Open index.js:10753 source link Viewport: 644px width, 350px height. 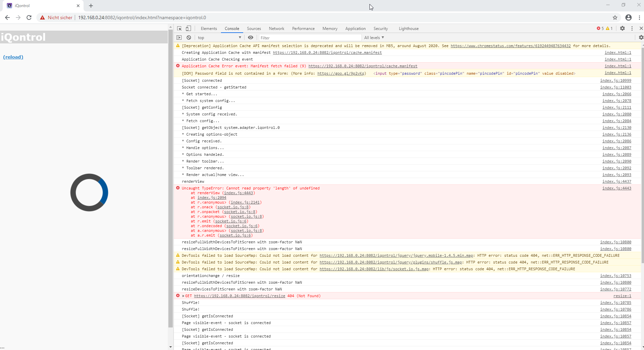(616, 276)
